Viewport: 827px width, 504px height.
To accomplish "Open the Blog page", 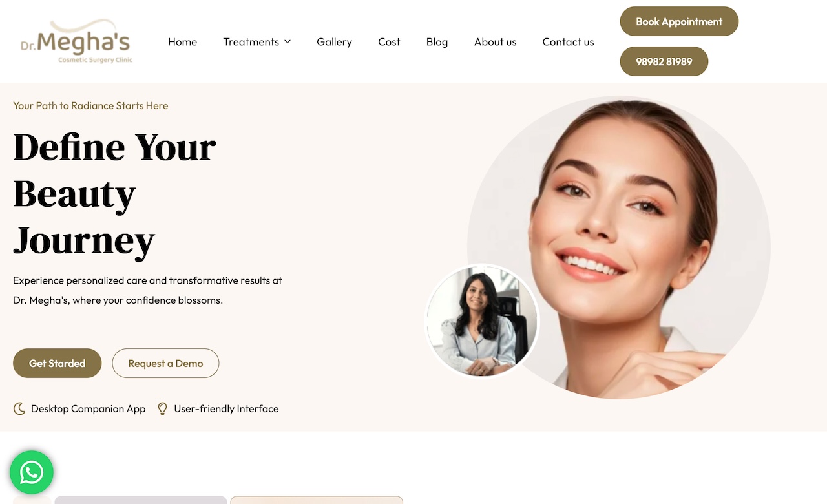I will pyautogui.click(x=437, y=42).
